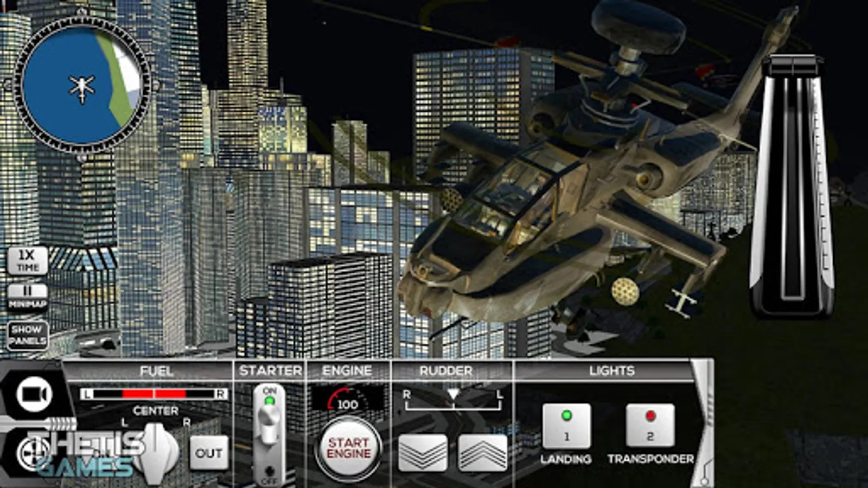The image size is (868, 488).
Task: Click the helicopter marker on the minimap
Action: click(x=82, y=87)
